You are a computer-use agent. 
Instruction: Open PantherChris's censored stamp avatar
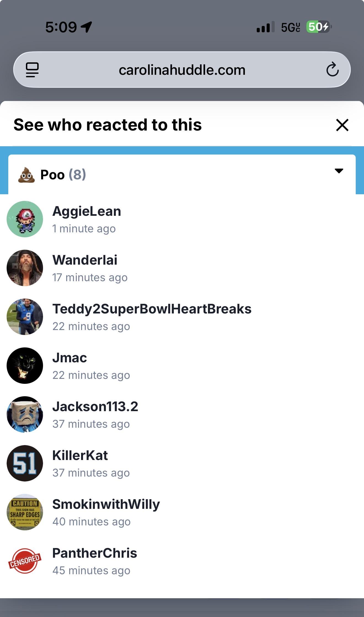pyautogui.click(x=25, y=561)
